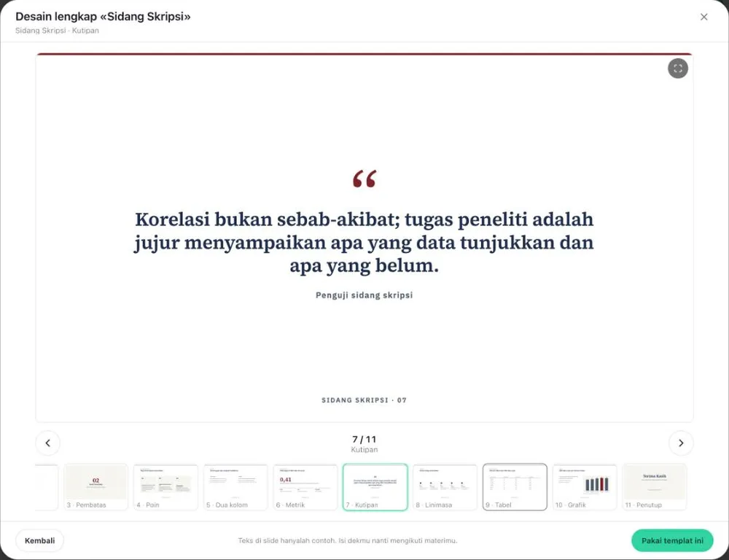Click the 'Penguji sidang skripsi' attribution
Image resolution: width=729 pixels, height=560 pixels.
[x=364, y=295]
